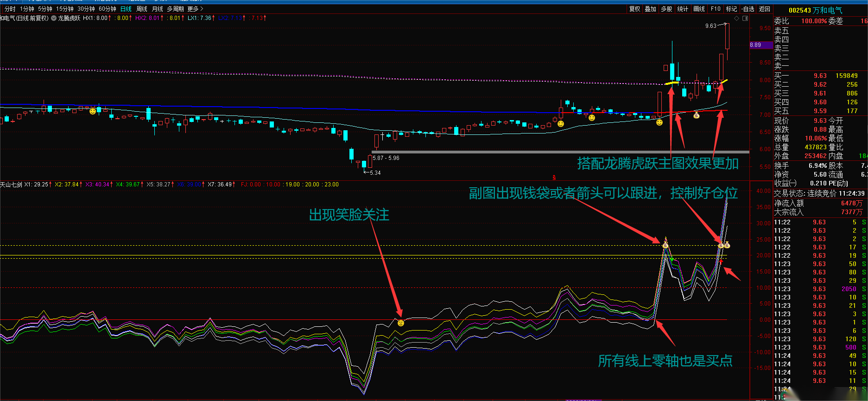Click the 返回 back button

764,9
